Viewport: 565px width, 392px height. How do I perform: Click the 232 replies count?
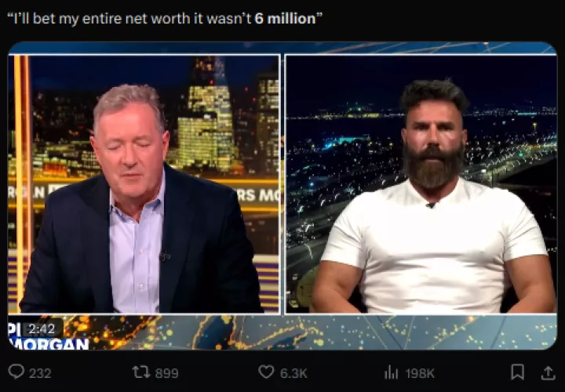pyautogui.click(x=40, y=373)
